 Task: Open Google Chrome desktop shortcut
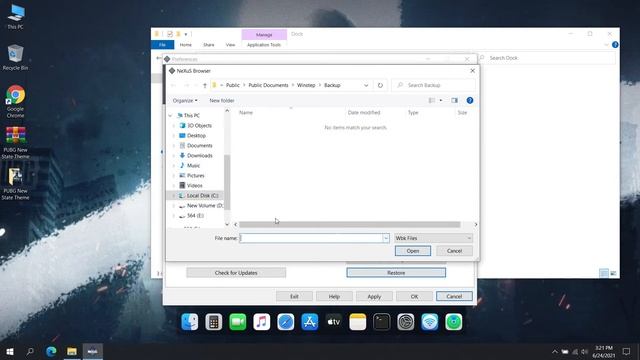tap(16, 101)
